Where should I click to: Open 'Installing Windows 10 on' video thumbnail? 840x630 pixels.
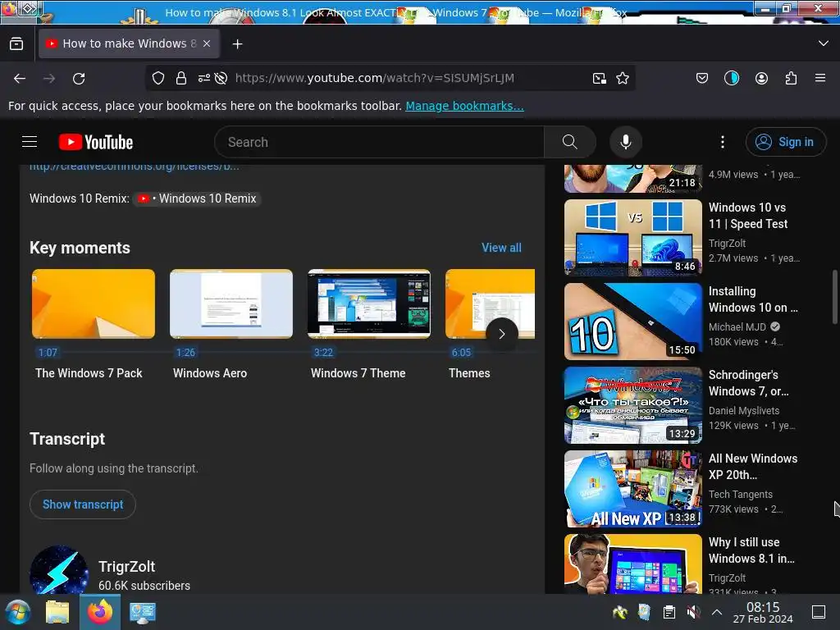[632, 322]
